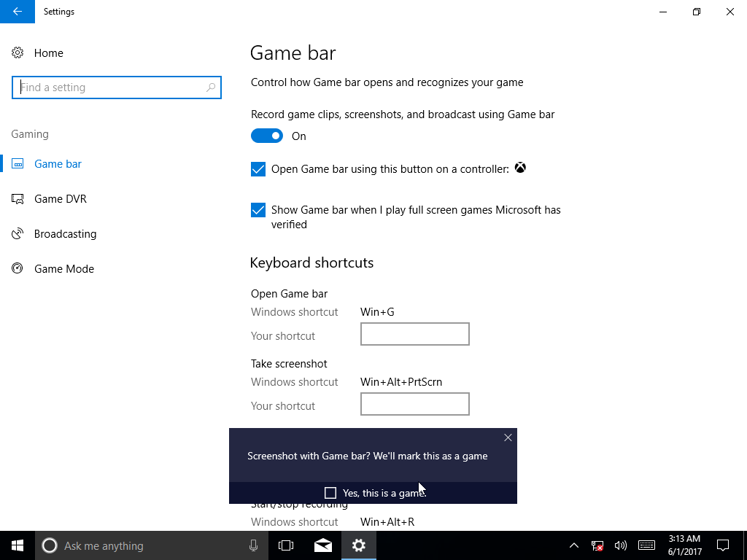Restore down the Settings window

click(x=697, y=12)
